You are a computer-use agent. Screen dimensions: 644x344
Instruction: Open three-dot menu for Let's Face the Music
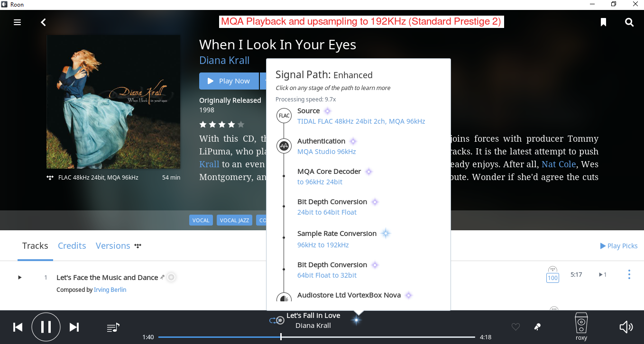pyautogui.click(x=629, y=274)
